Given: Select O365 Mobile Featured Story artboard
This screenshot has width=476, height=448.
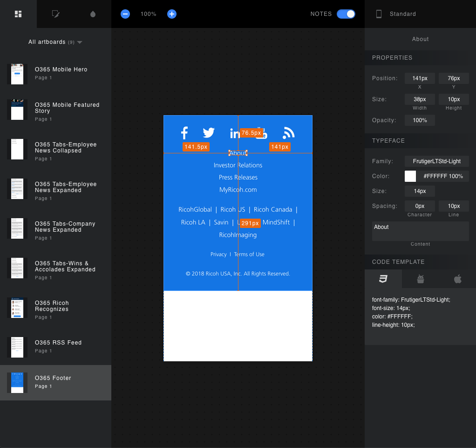Looking at the screenshot, I should click(55, 111).
